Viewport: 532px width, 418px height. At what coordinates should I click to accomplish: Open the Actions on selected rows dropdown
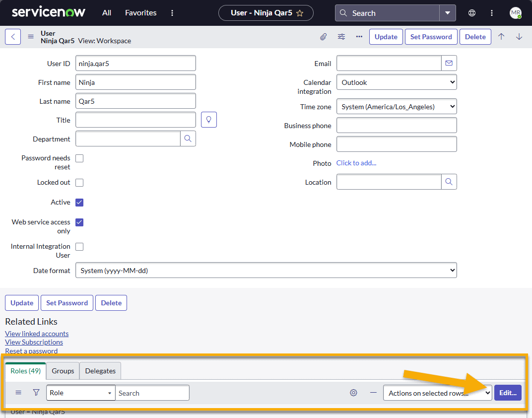pyautogui.click(x=437, y=392)
